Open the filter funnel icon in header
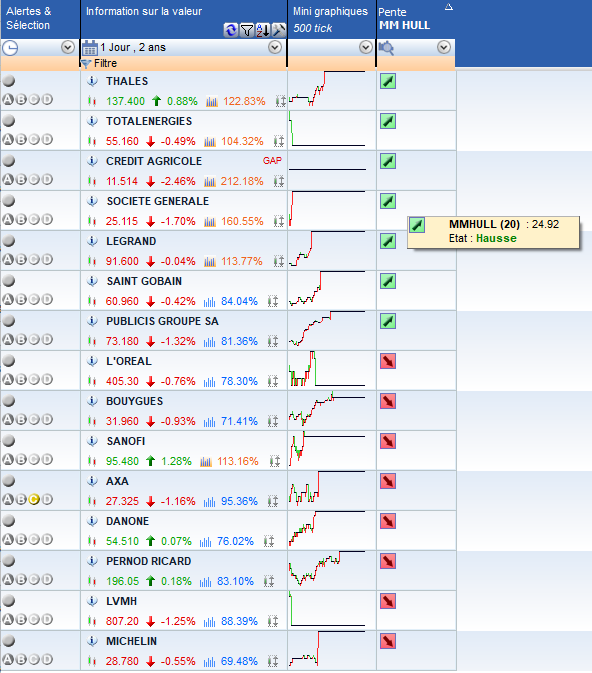592x673 pixels. click(x=247, y=30)
